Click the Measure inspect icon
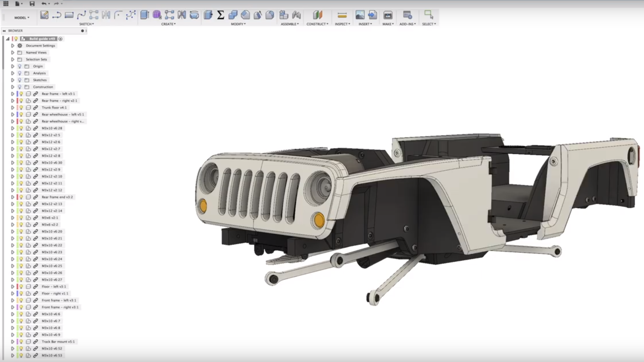This screenshot has width=644, height=362. click(342, 15)
